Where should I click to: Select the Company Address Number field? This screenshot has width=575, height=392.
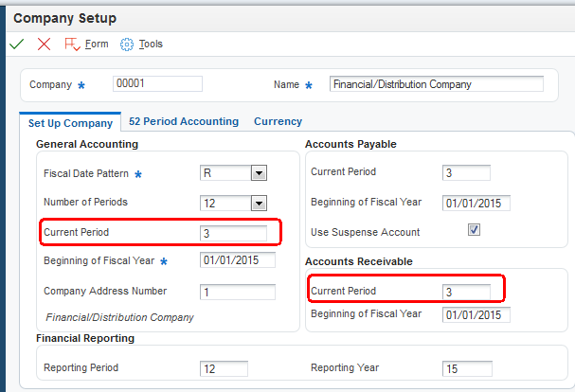tap(237, 291)
